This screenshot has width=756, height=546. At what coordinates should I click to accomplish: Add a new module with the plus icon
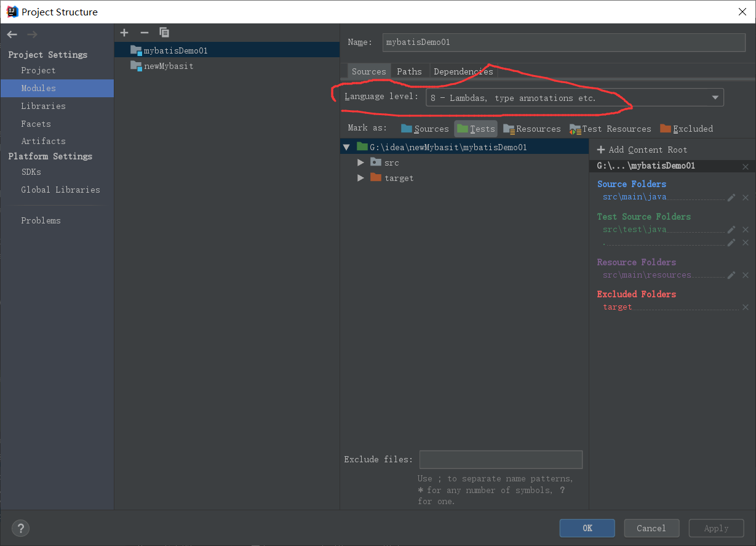(x=124, y=33)
